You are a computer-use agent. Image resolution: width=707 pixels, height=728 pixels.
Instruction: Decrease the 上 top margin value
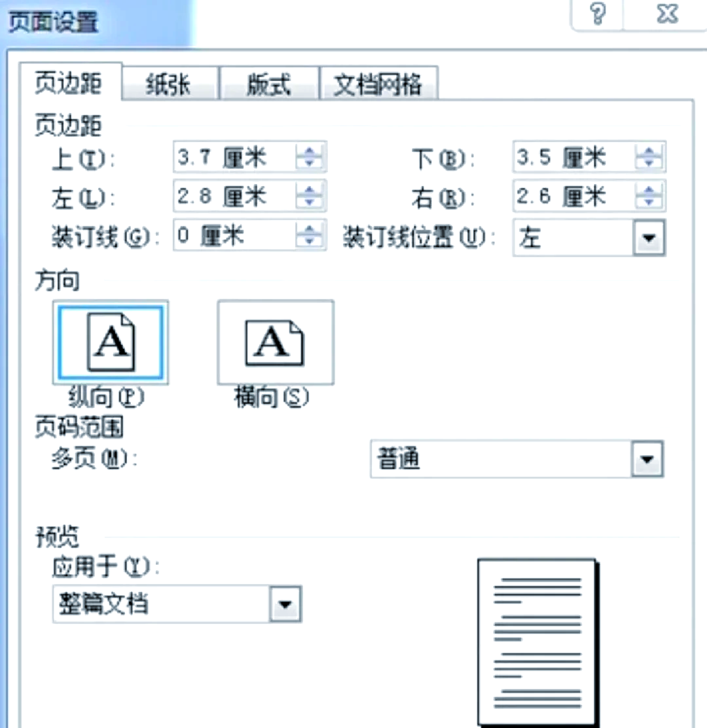click(x=309, y=163)
